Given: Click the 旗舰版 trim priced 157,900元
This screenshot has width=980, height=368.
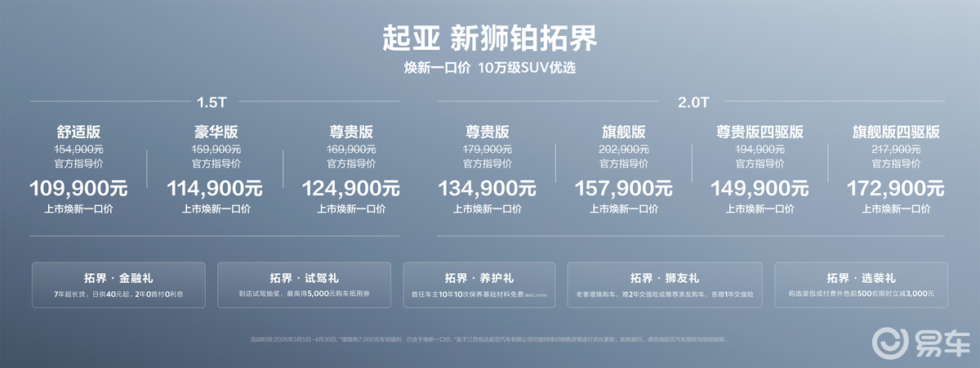Looking at the screenshot, I should (x=624, y=132).
